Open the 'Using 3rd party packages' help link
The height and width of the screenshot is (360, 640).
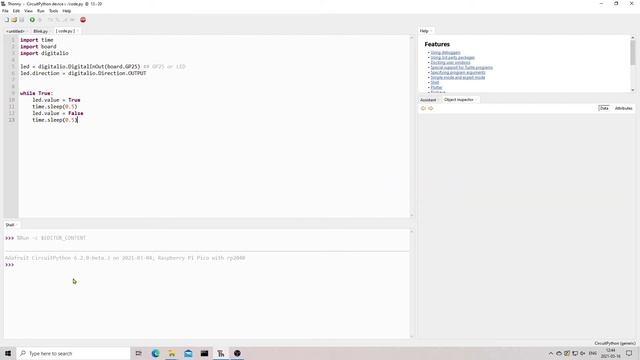(452, 58)
